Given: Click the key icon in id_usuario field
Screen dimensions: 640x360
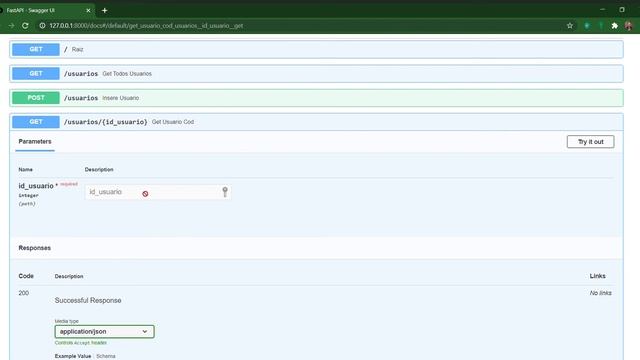Looking at the screenshot, I should [225, 192].
